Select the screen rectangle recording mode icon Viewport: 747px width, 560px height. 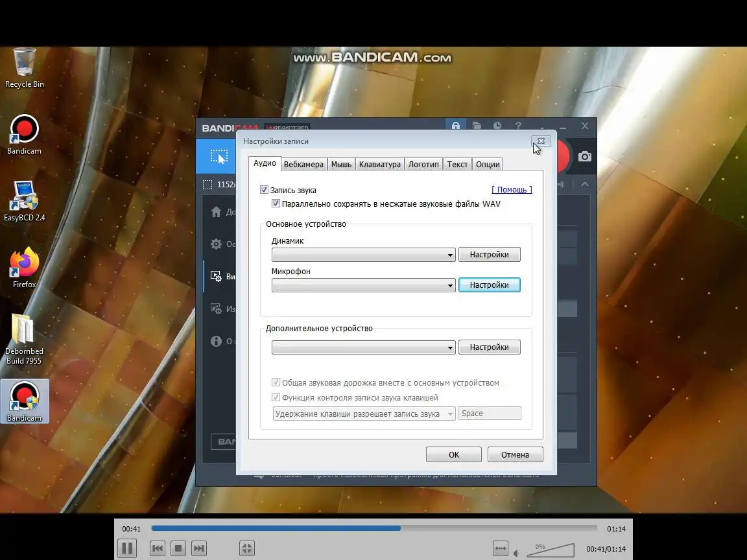pos(219,156)
